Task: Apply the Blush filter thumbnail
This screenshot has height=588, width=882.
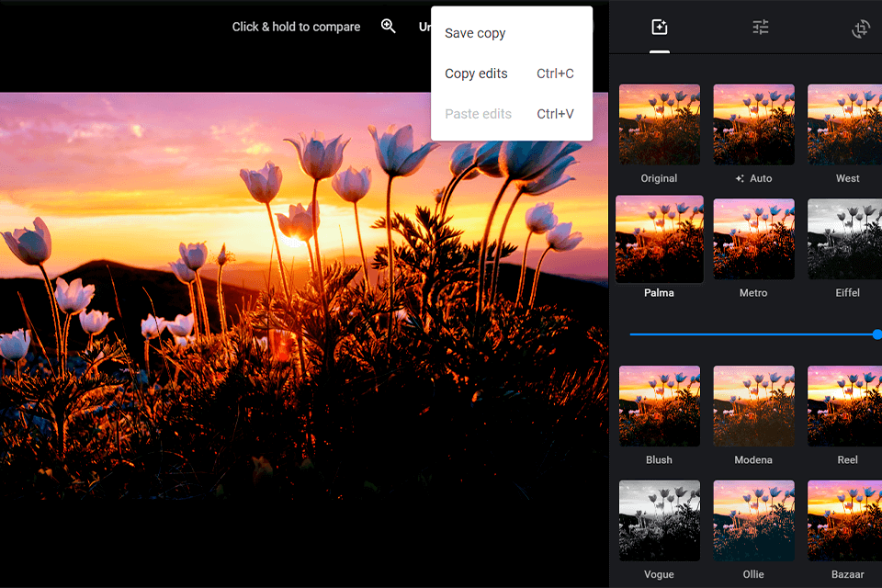Action: coord(660,406)
